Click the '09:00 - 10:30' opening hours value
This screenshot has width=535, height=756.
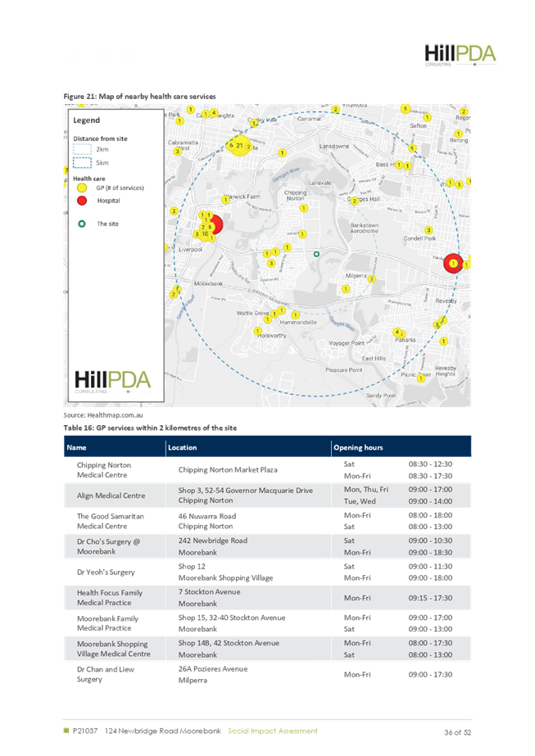[x=430, y=541]
